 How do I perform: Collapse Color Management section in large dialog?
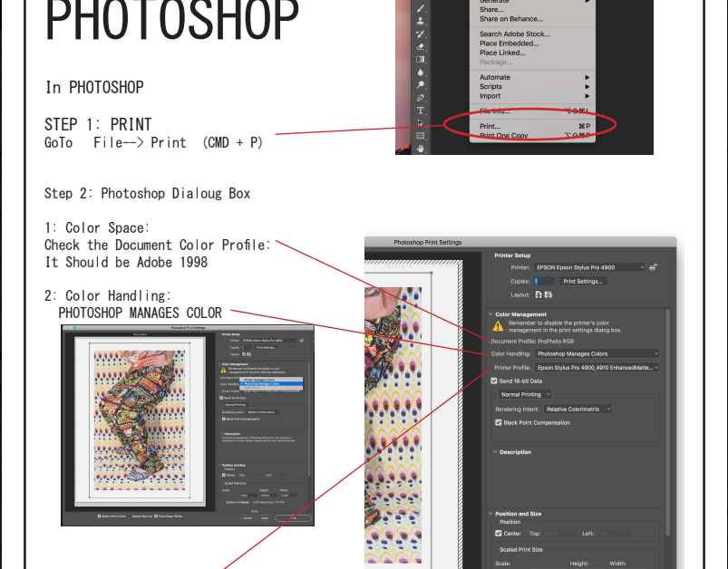(490, 314)
